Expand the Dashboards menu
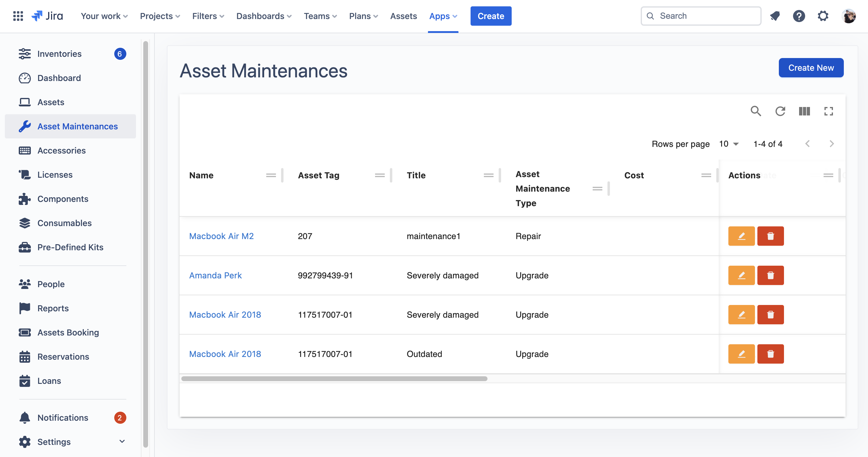The image size is (868, 457). point(264,16)
